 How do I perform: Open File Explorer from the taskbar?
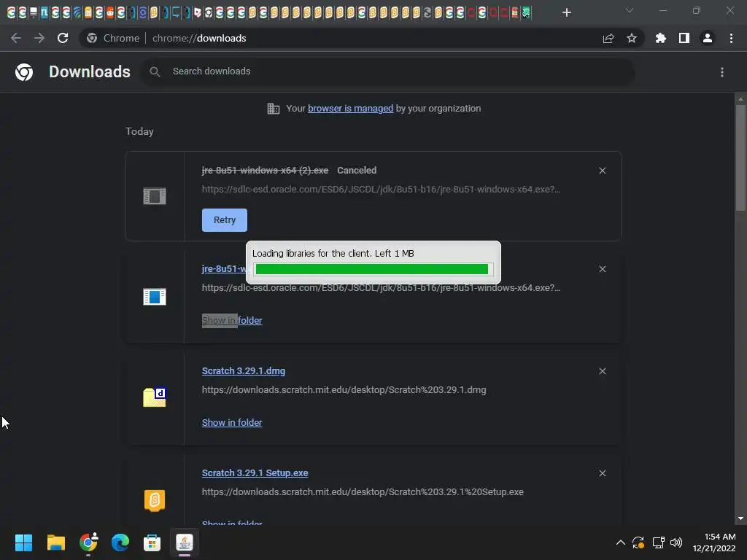[x=55, y=542]
